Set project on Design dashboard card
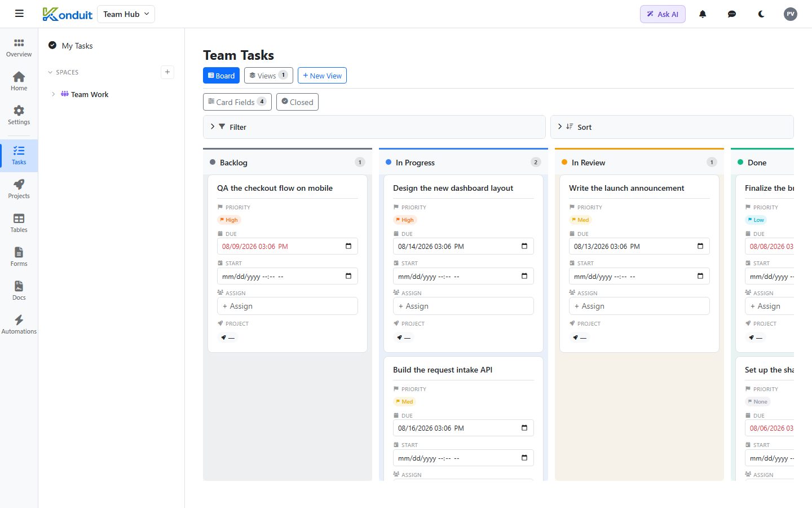Image resolution: width=812 pixels, height=508 pixels. [404, 338]
